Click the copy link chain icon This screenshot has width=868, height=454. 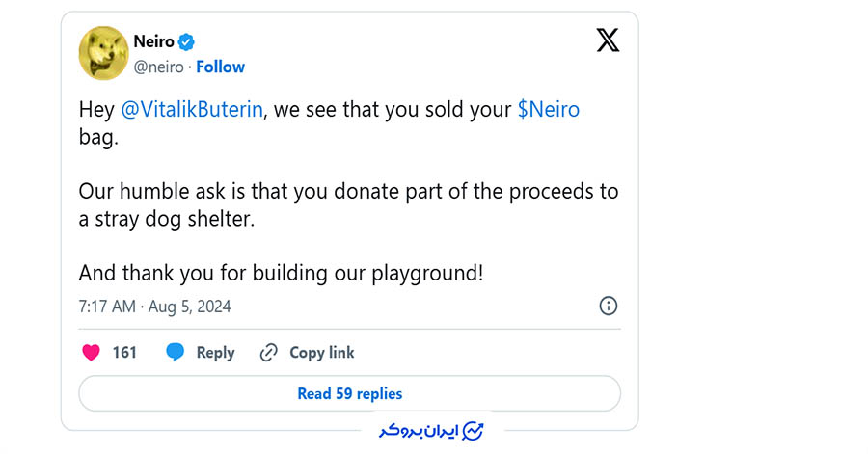click(269, 353)
